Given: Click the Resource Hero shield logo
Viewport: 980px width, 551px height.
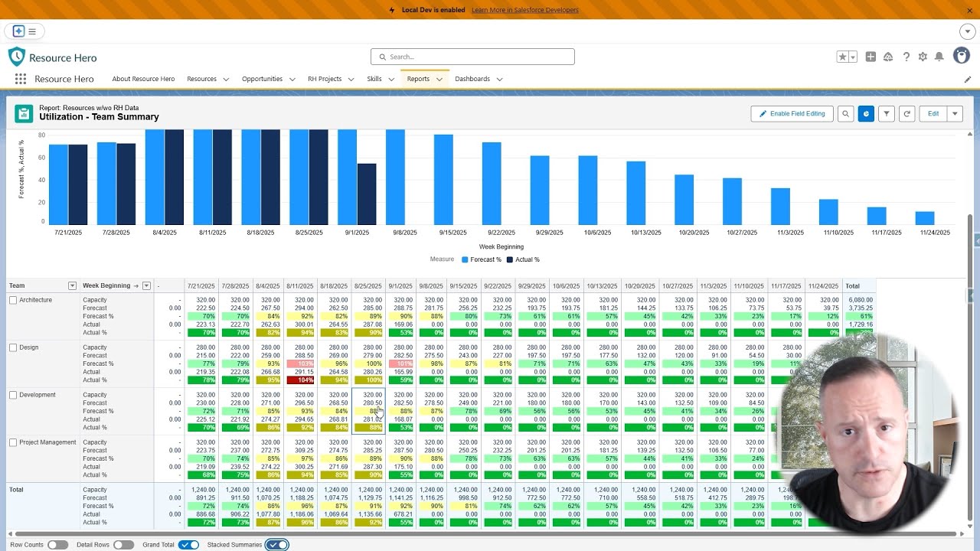Looking at the screenshot, I should [x=17, y=57].
